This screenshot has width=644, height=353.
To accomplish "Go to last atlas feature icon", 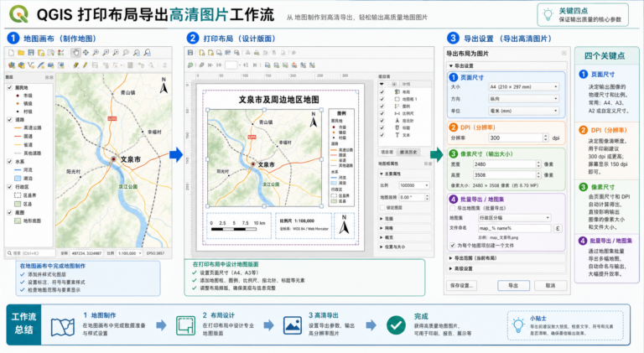I will (x=255, y=65).
